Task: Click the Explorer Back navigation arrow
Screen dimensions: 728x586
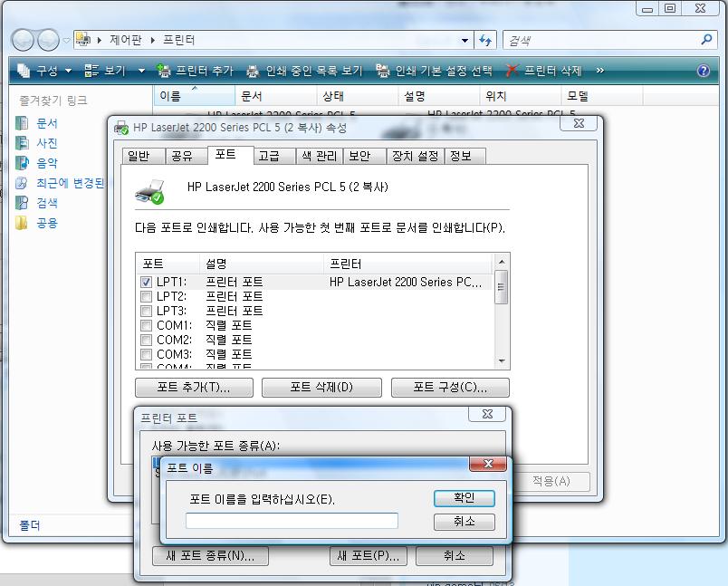Action: click(x=23, y=41)
